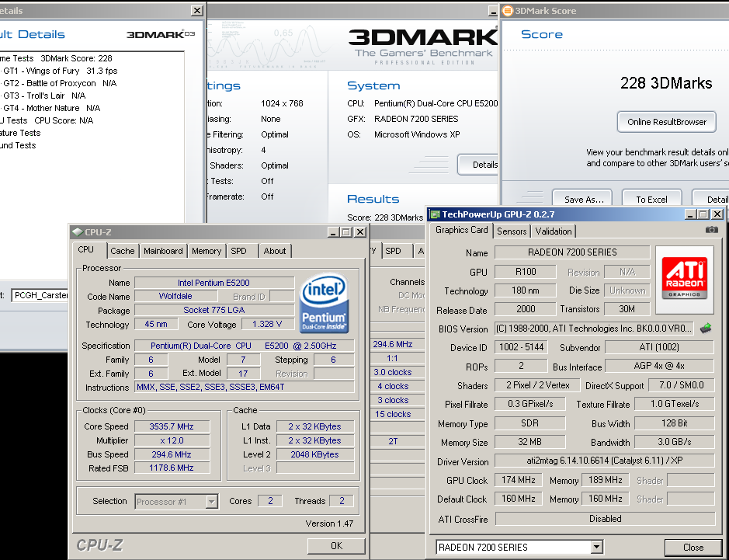
Task: Click the Device ID value 1002 - 5144
Action: 521,347
